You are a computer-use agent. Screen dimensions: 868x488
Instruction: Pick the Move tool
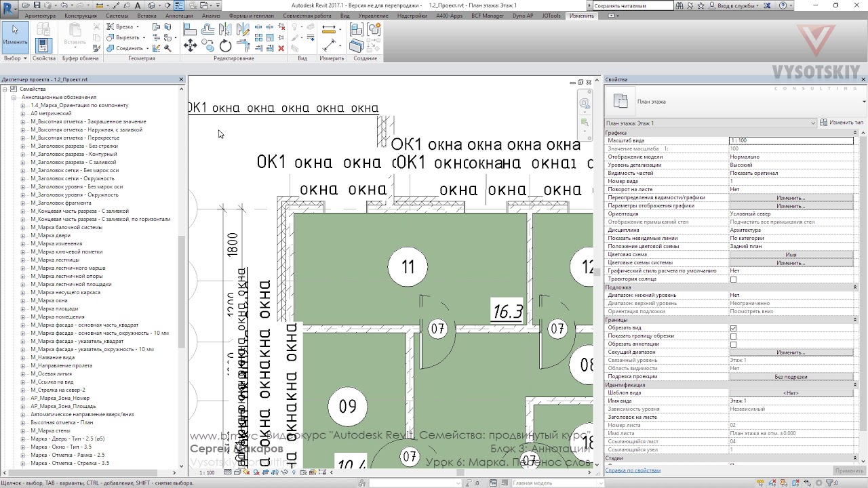tap(190, 45)
